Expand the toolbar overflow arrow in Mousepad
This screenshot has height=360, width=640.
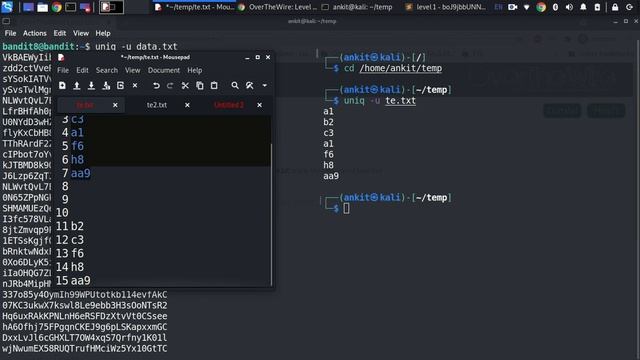[264, 85]
